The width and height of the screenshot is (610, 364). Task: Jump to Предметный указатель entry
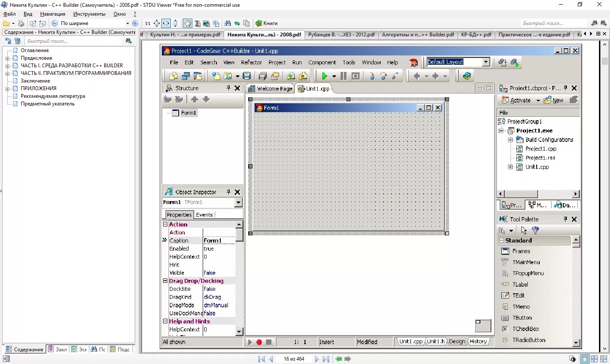[x=47, y=104]
